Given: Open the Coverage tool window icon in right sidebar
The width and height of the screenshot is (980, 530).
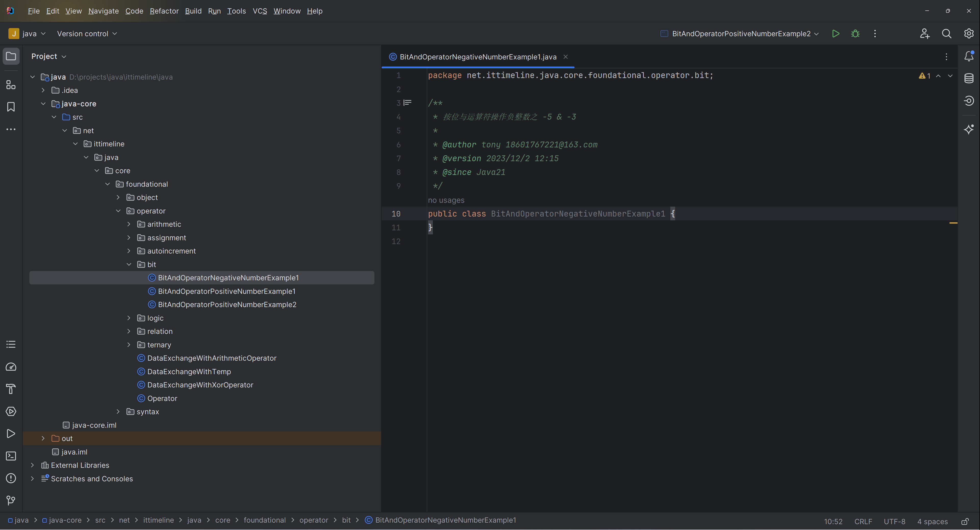Looking at the screenshot, I should pos(969,101).
